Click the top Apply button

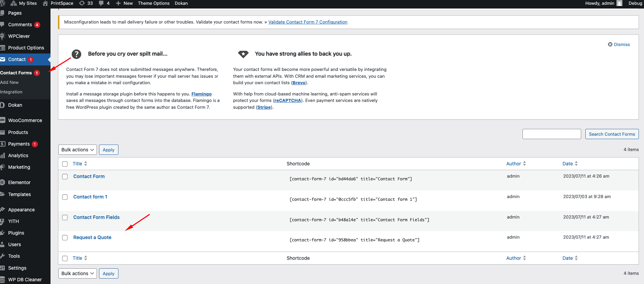tap(109, 150)
